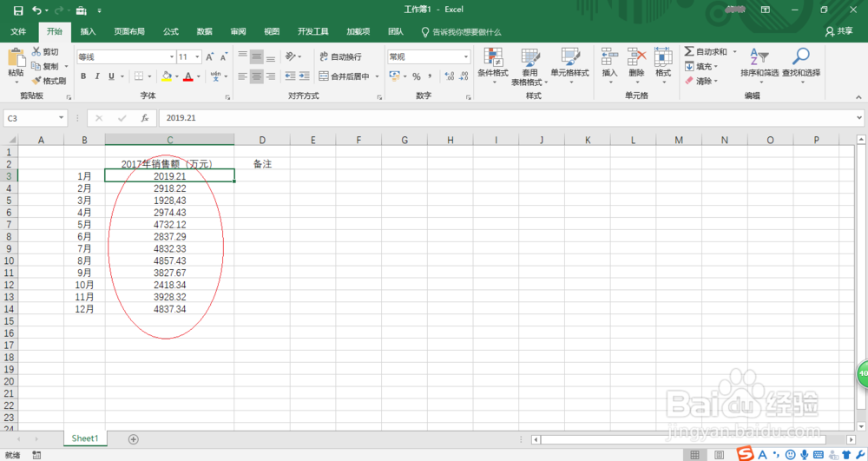Click the Name Box showing C3
This screenshot has height=461, width=868.
(x=35, y=118)
